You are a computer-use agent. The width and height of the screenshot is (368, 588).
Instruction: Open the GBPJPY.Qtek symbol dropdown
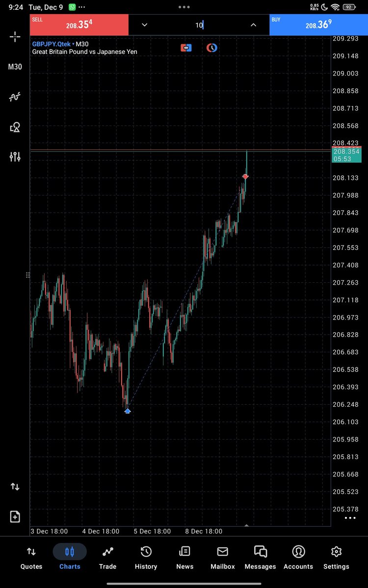(53, 44)
